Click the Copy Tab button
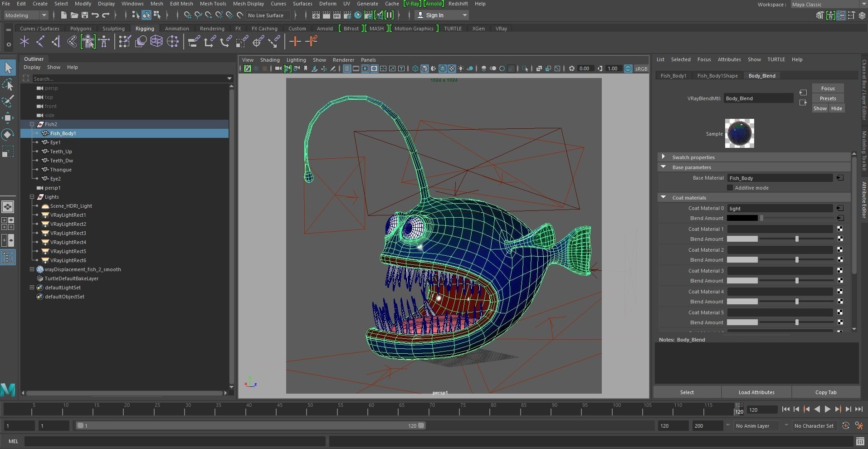 [x=826, y=392]
